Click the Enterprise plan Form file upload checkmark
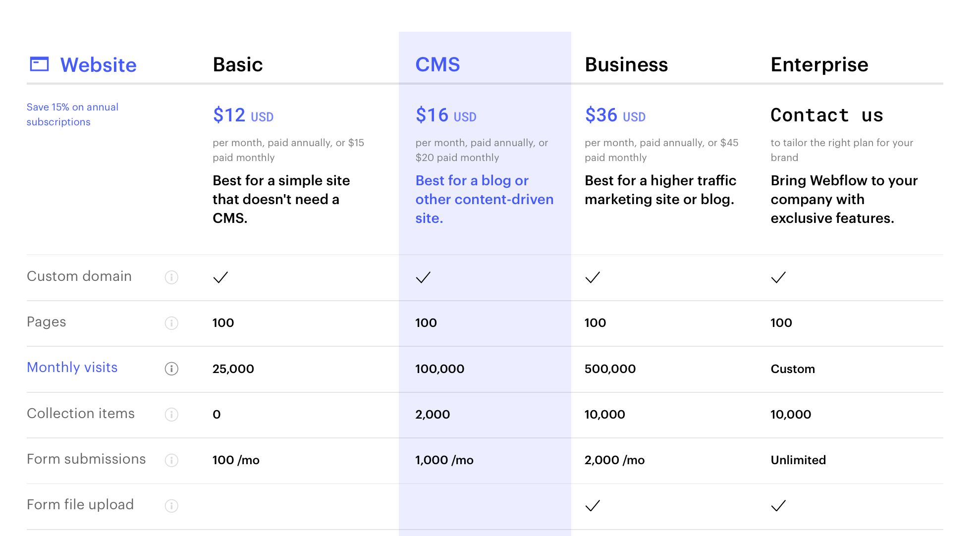 tap(778, 506)
